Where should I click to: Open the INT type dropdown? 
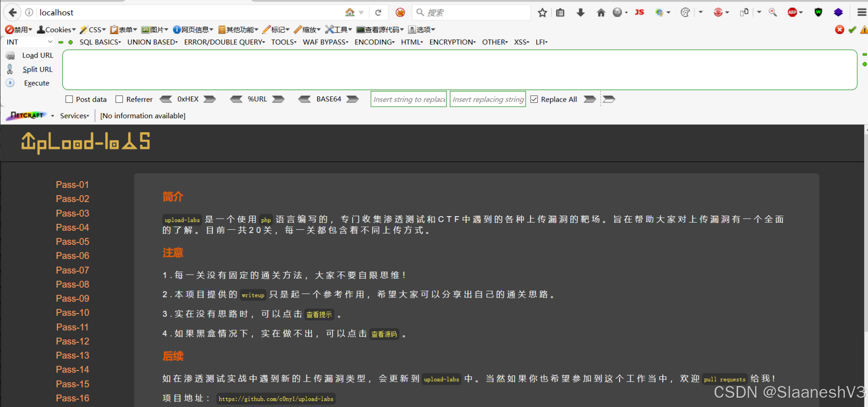point(29,42)
